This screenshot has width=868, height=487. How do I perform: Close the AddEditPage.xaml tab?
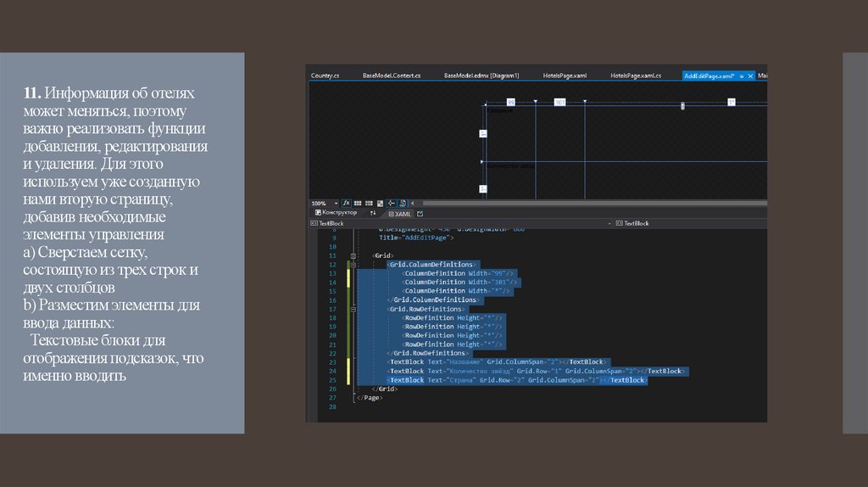(751, 76)
